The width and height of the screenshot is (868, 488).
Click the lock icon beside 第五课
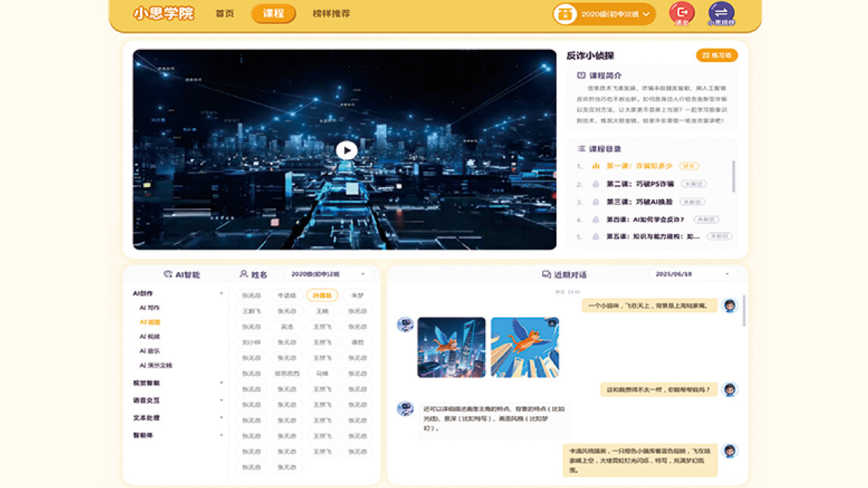point(596,236)
